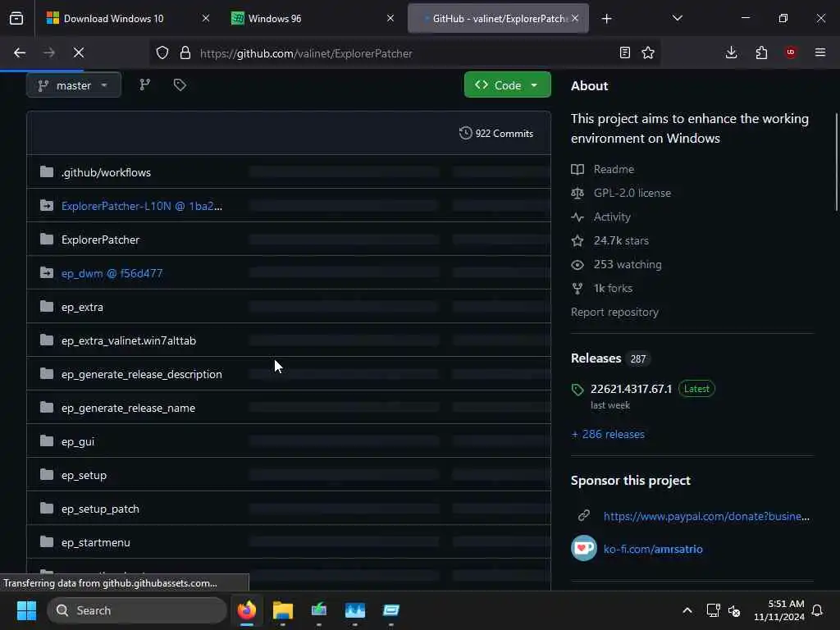The width and height of the screenshot is (840, 630).
Task: Open ep_generate_release_name folder
Action: (128, 409)
